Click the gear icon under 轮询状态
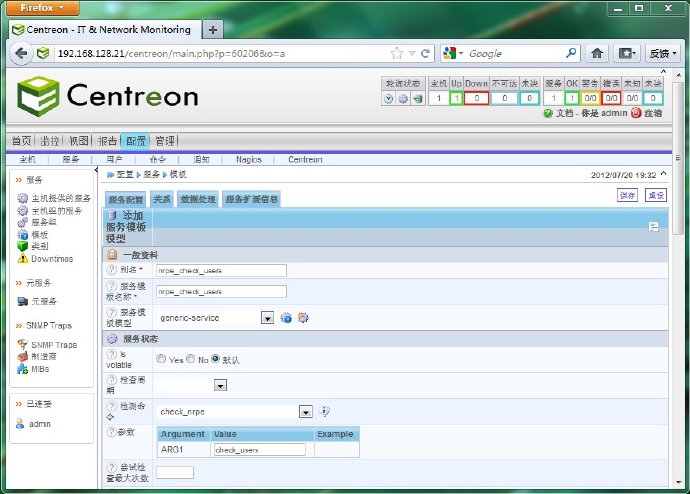This screenshot has width=690, height=494. coord(403,99)
